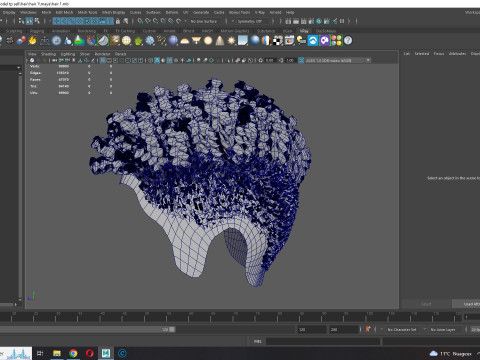Toggle the view transform color management icon

(301, 60)
